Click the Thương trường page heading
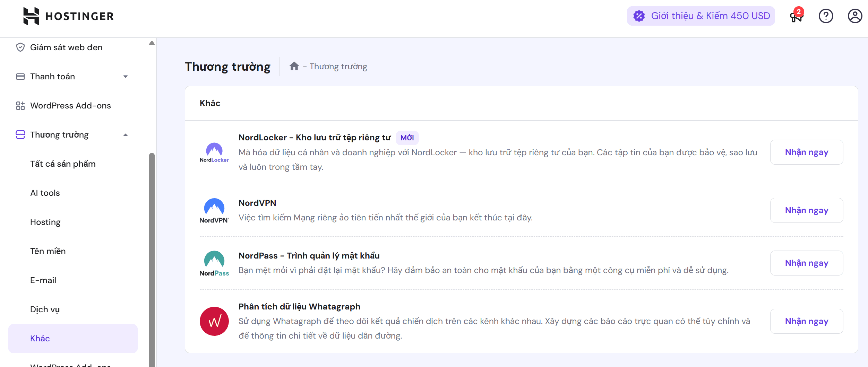The height and width of the screenshot is (367, 868). 227,66
